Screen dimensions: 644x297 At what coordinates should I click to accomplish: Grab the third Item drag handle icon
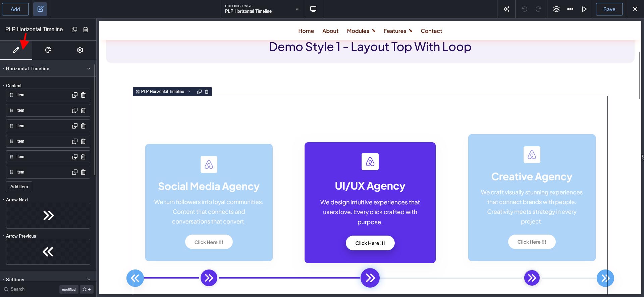click(11, 126)
